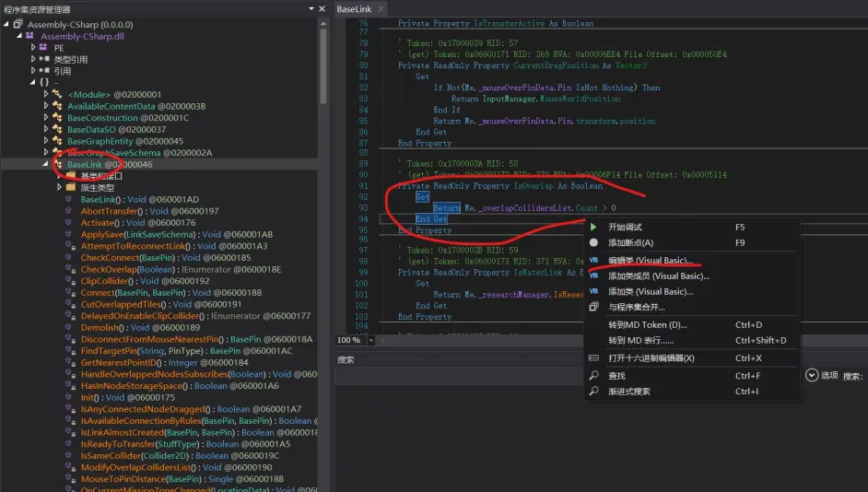Viewport: 868px width, 492px height.
Task: Choose 打开十六进制编辑器(X) menu entry
Action: pos(692,358)
